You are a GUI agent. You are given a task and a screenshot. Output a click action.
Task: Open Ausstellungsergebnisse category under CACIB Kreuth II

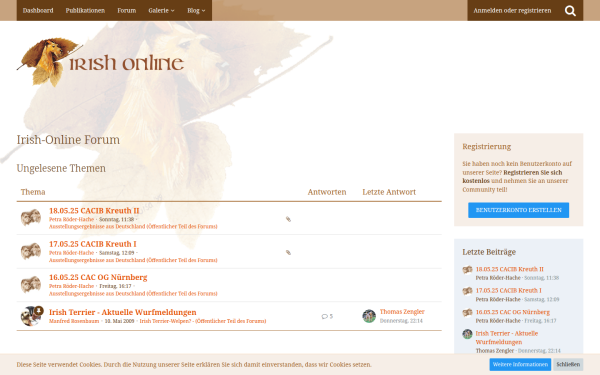133,227
